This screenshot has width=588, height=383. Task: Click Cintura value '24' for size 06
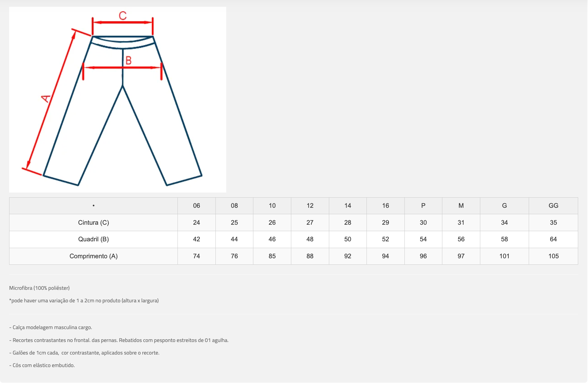[x=196, y=223]
